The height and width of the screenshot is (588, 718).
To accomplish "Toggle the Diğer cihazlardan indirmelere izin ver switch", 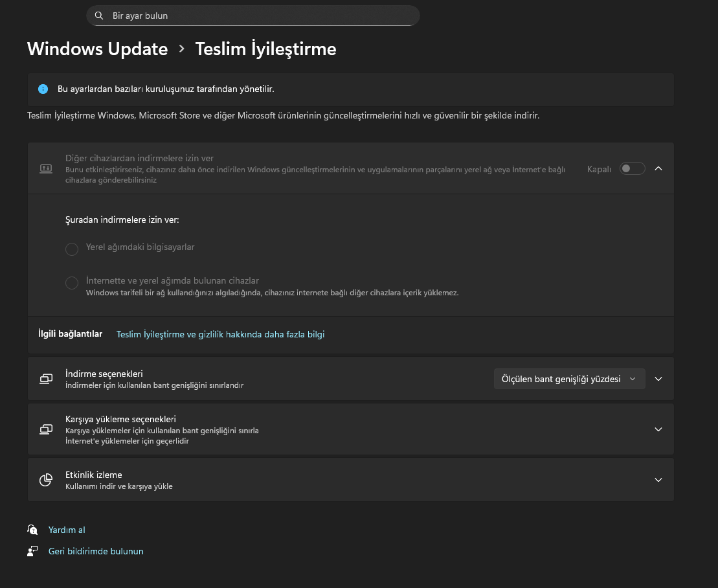I will pos(632,168).
